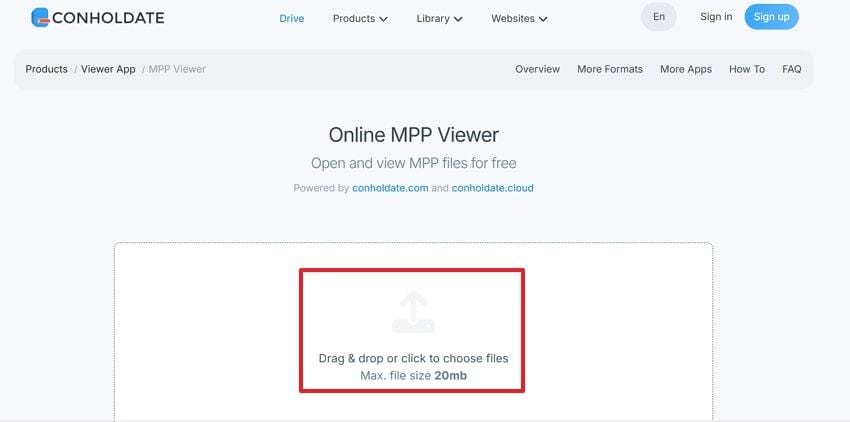The width and height of the screenshot is (850, 422).
Task: Click the 'Max. file size 20mb' text
Action: [414, 375]
